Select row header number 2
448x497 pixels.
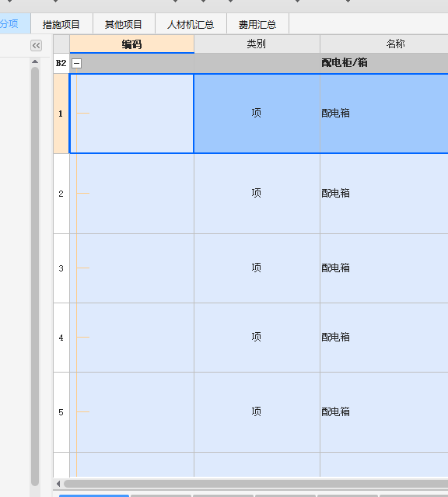pos(61,194)
